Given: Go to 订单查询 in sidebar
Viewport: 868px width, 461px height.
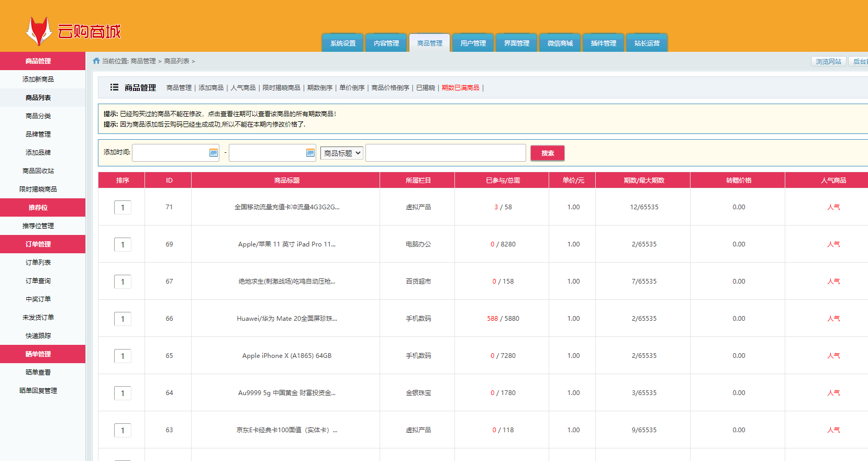Looking at the screenshot, I should click(38, 280).
